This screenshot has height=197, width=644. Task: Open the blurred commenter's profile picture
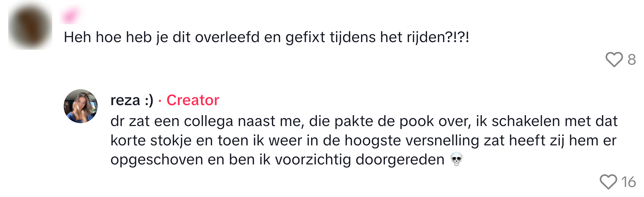[x=30, y=27]
